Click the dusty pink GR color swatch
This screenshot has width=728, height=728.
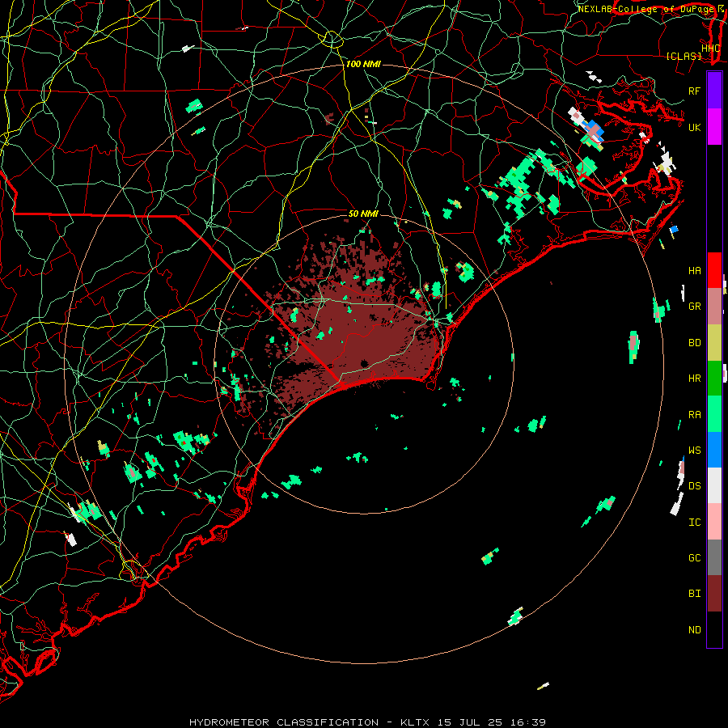[x=714, y=306]
